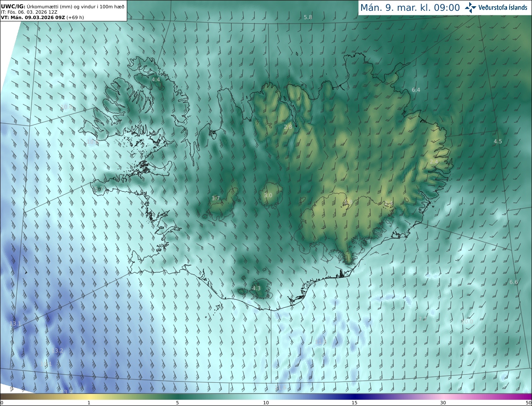Screen dimensions: 532x406
Task: Click the 10.0 value in the southeast ocean
Action: (467, 321)
